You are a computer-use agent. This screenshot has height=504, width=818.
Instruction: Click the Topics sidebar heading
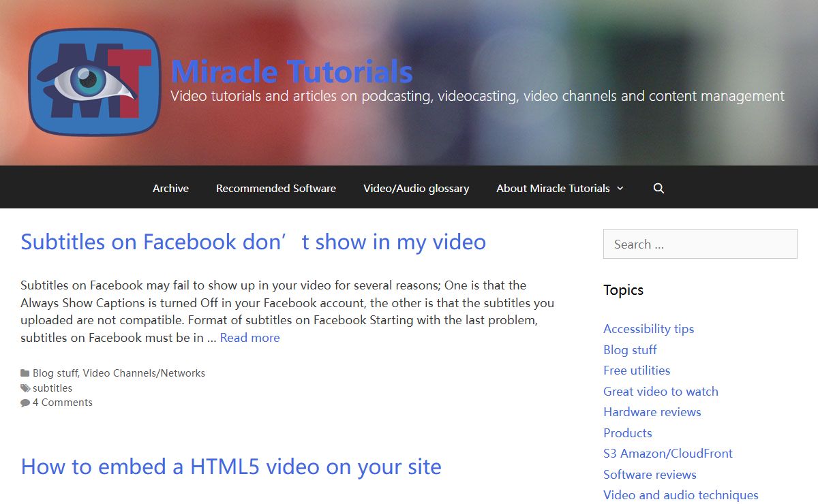[x=623, y=290]
